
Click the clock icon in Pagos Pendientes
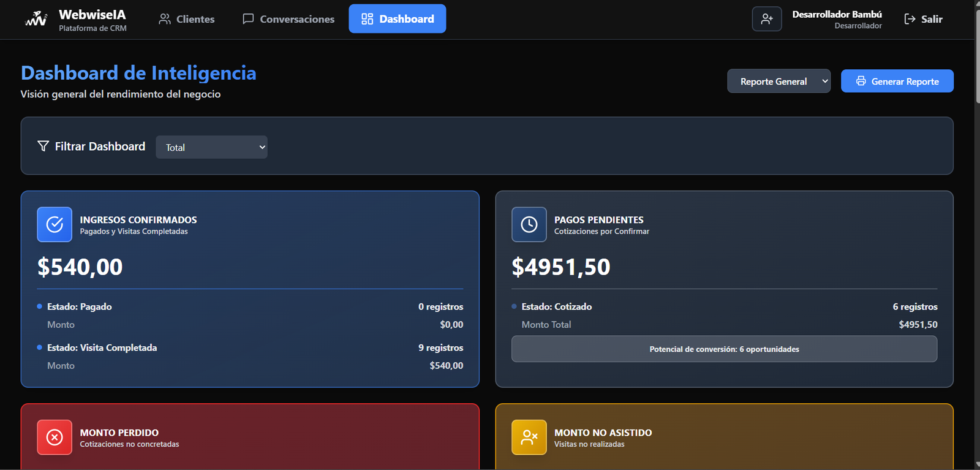pos(529,224)
